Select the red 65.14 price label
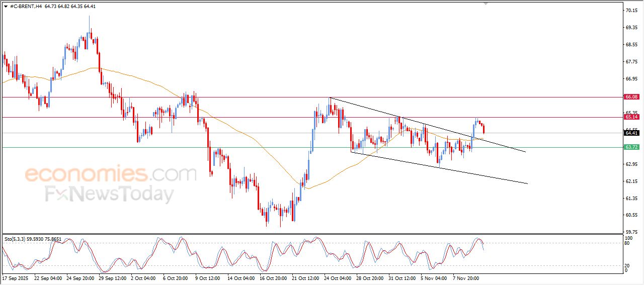This screenshot has width=644, height=285. [x=631, y=117]
